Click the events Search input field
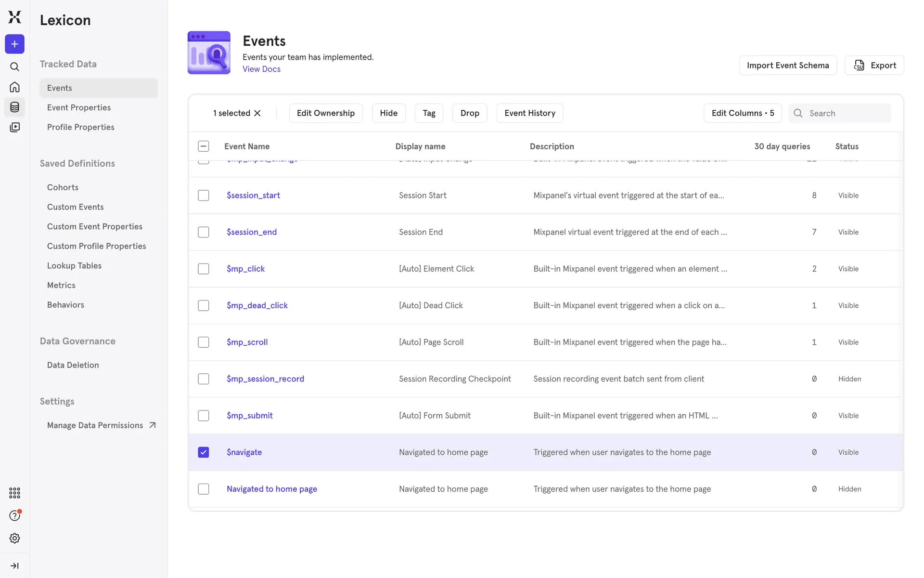 [847, 113]
